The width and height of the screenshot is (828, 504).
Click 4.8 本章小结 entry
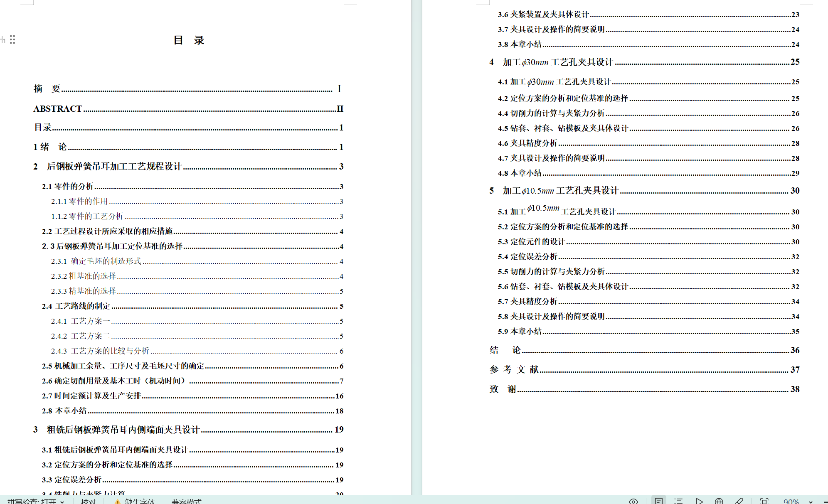648,173
